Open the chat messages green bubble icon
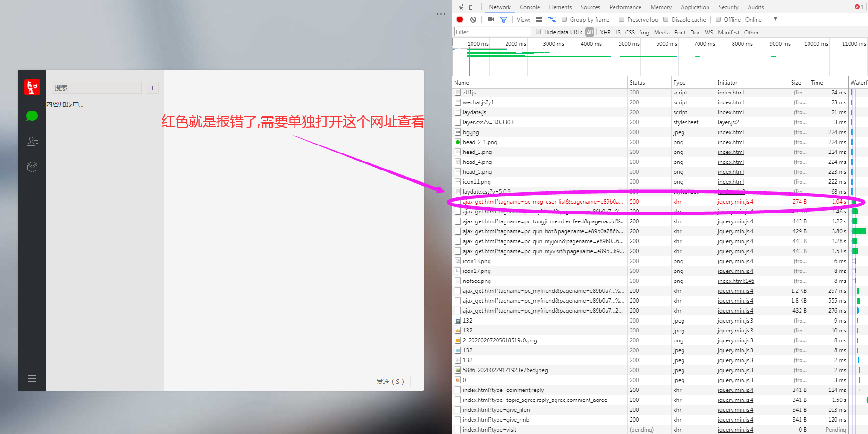 32,116
